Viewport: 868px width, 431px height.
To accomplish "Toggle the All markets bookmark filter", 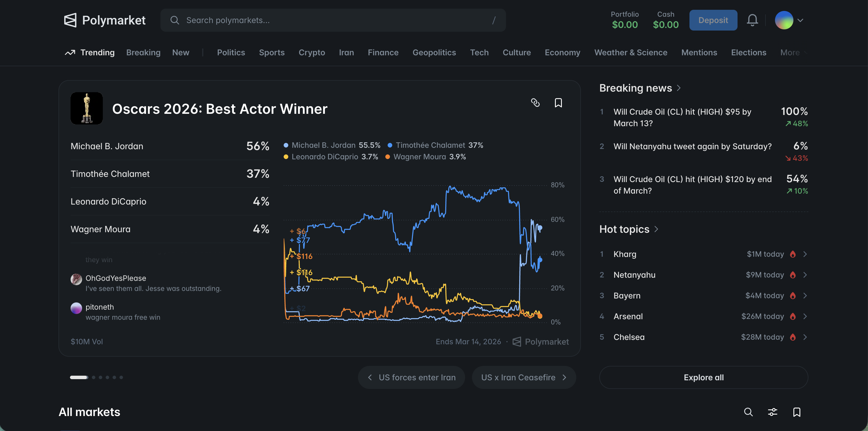I will [x=797, y=412].
